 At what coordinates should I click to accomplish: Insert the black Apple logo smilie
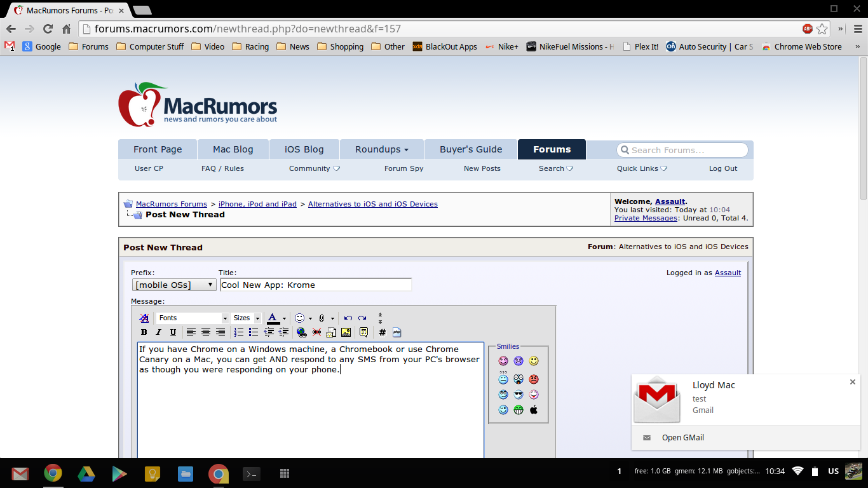(534, 410)
